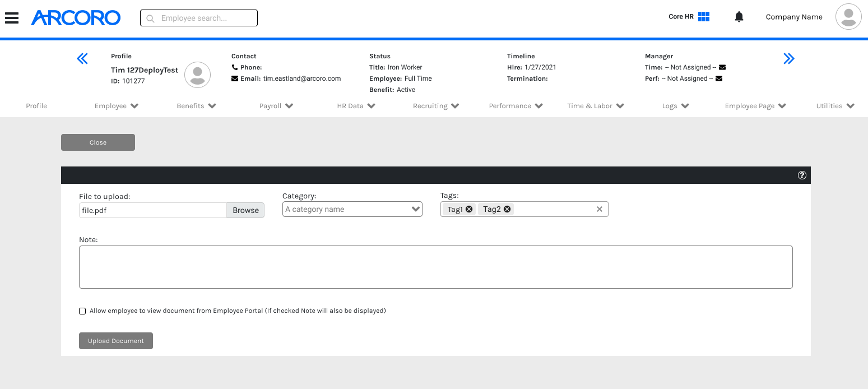Go to previous employee with double-left arrows

click(82, 58)
